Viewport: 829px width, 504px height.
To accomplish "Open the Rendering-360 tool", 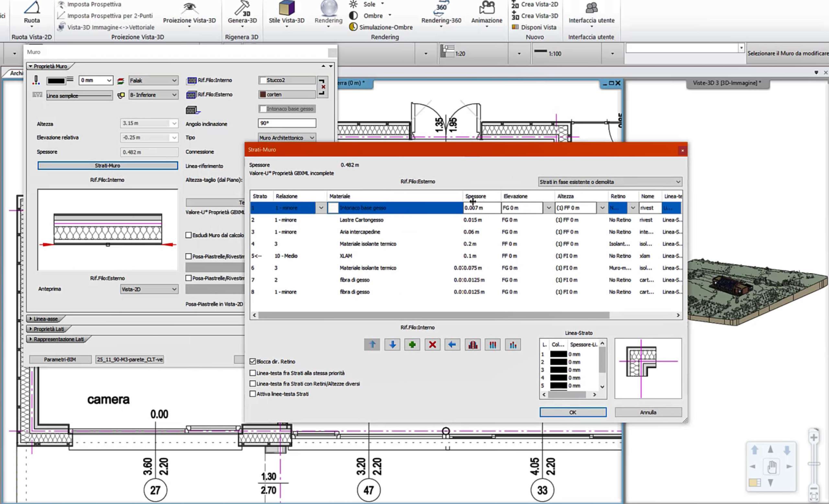I will tap(441, 8).
